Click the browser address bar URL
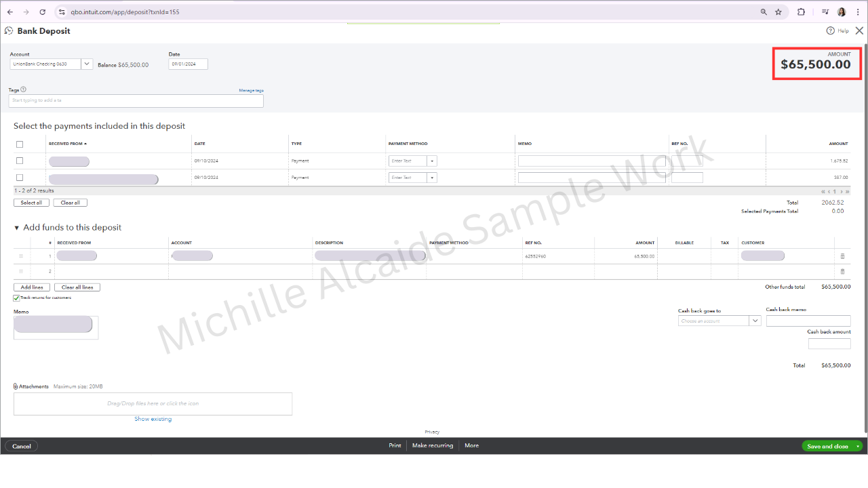 click(x=125, y=12)
